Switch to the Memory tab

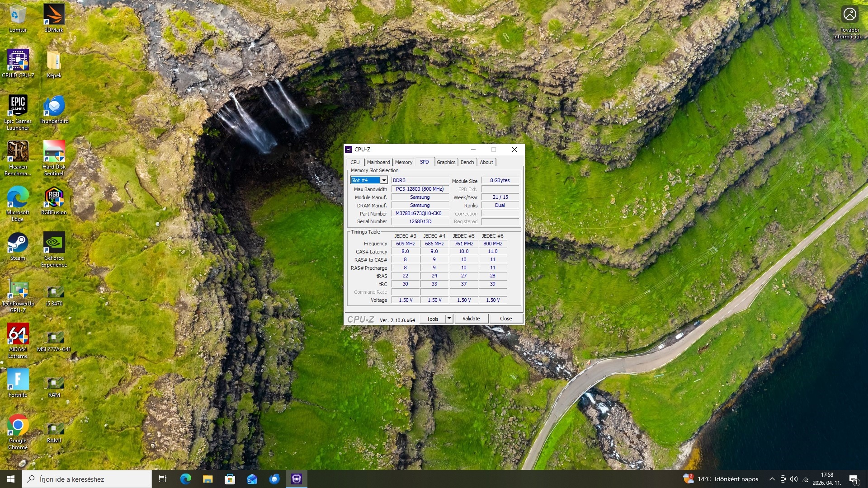coord(403,162)
